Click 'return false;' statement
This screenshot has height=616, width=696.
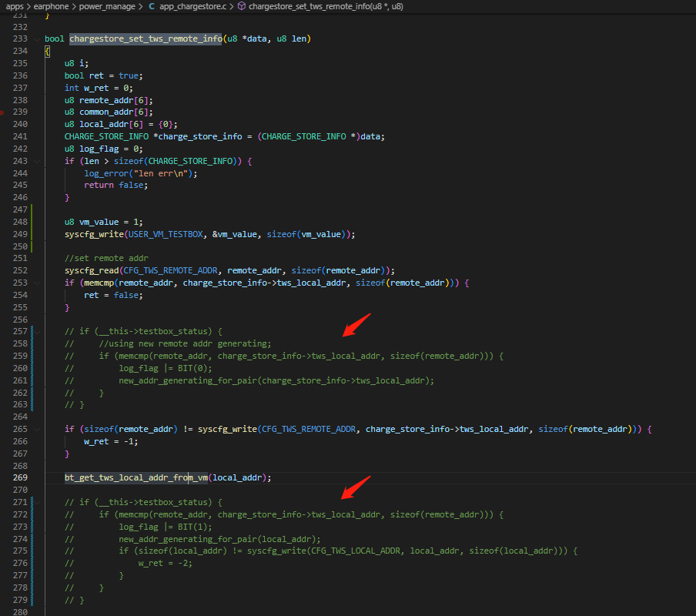pos(116,185)
